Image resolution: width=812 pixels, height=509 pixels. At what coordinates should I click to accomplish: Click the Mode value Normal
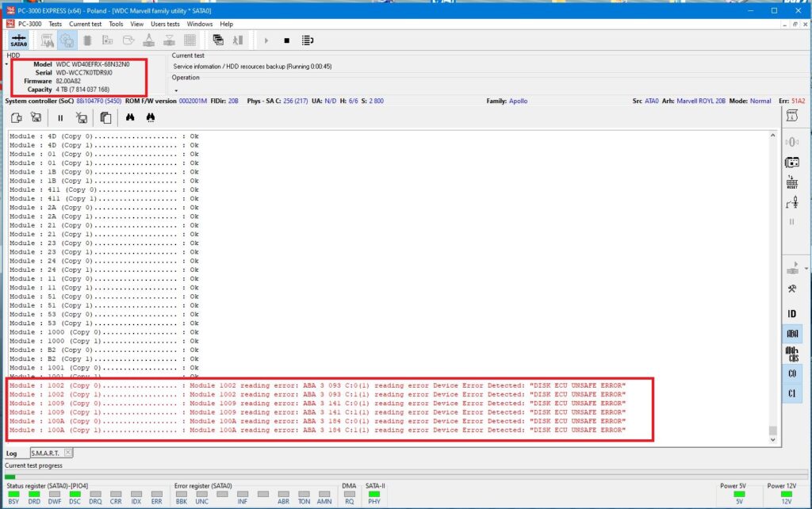(760, 101)
